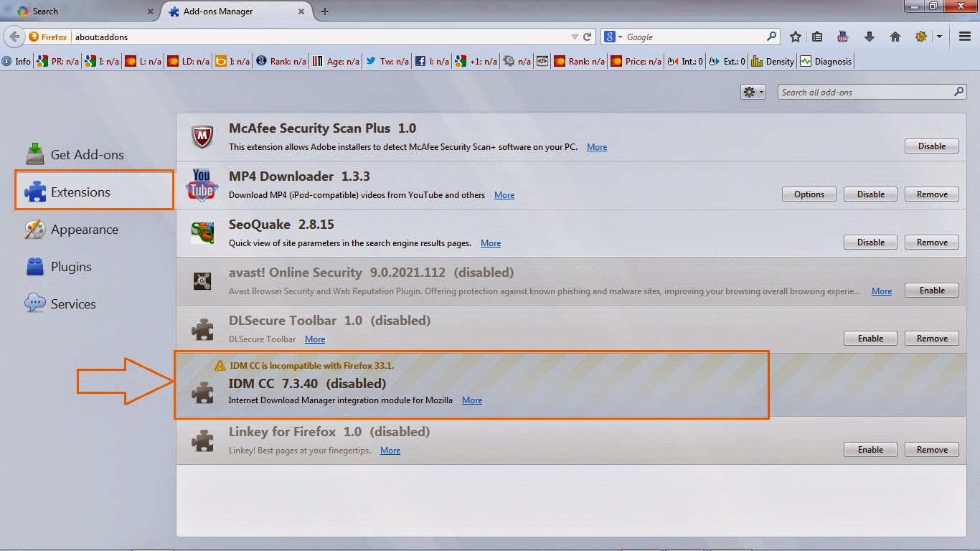Viewport: 980px width, 551px height.
Task: Click the SeoQuake Info button
Action: [x=17, y=62]
